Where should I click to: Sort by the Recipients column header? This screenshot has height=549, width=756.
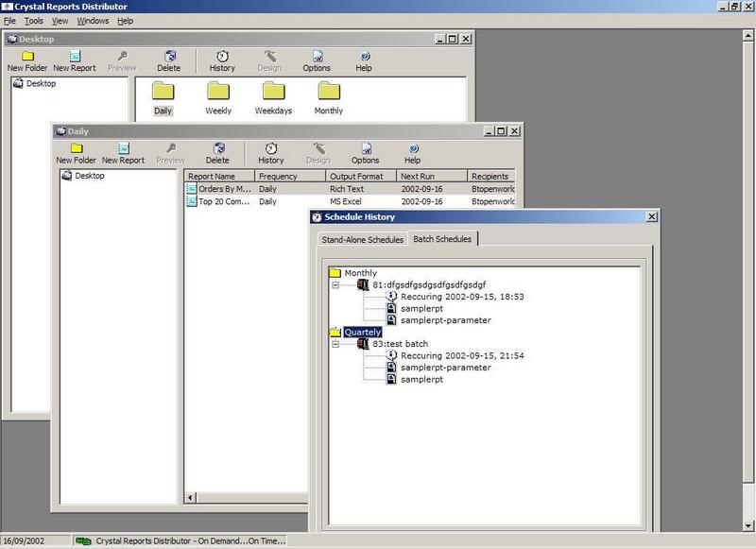coord(491,176)
